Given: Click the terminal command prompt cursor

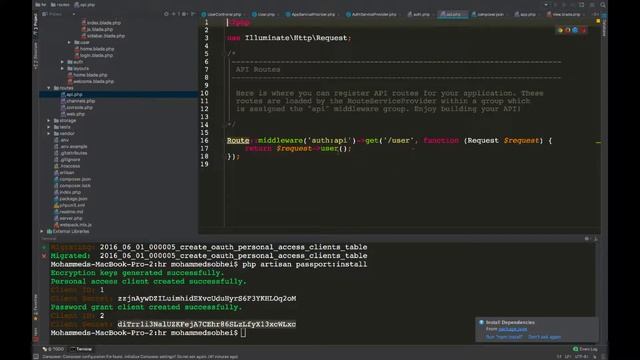Looking at the screenshot, I should 243,333.
